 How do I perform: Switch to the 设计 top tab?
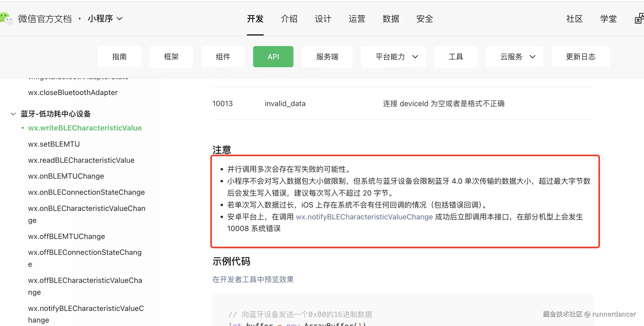[x=323, y=19]
